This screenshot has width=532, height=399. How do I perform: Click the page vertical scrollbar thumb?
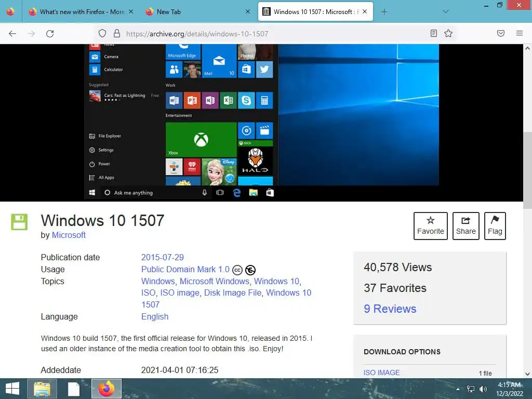tap(527, 170)
